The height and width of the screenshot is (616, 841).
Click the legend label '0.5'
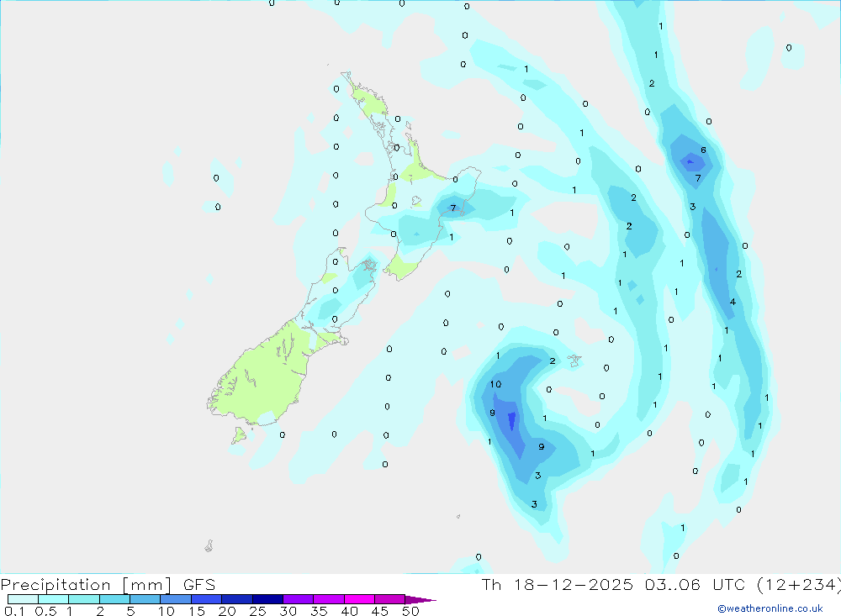(45, 611)
